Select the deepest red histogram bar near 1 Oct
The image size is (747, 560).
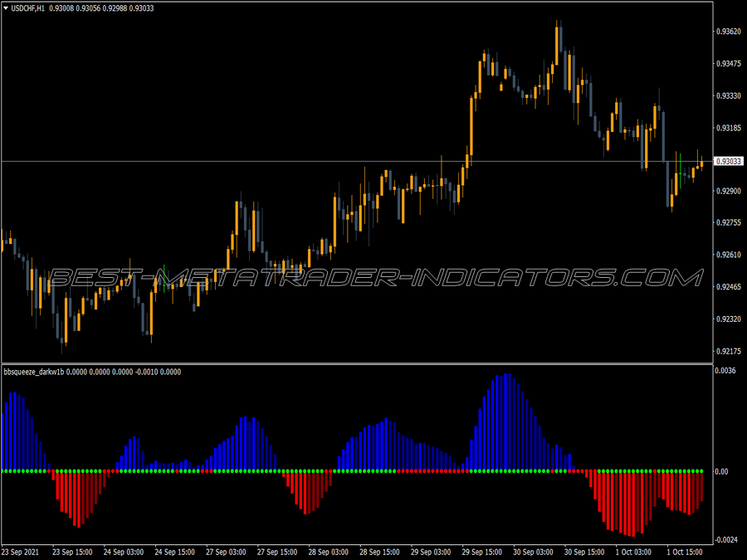[x=633, y=504]
